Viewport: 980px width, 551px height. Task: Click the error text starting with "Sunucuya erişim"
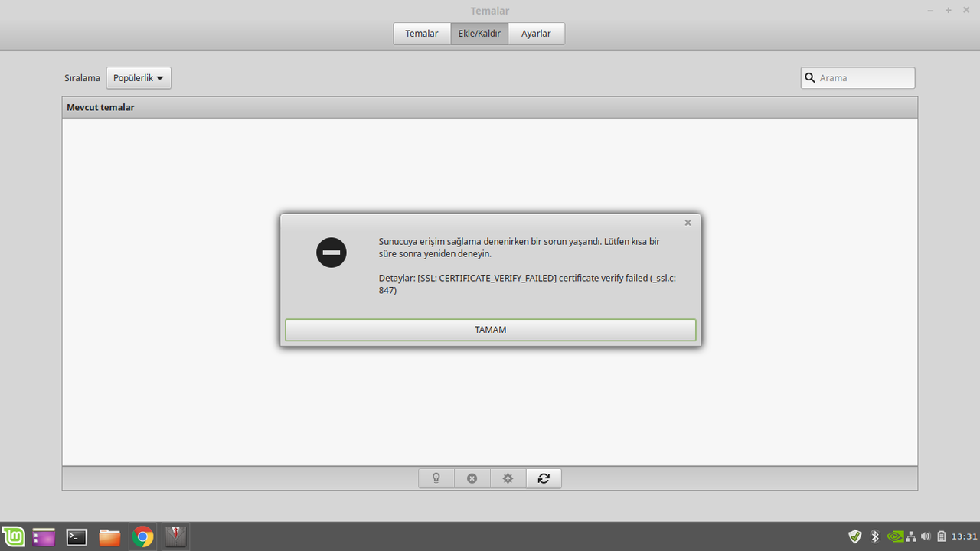tap(519, 247)
